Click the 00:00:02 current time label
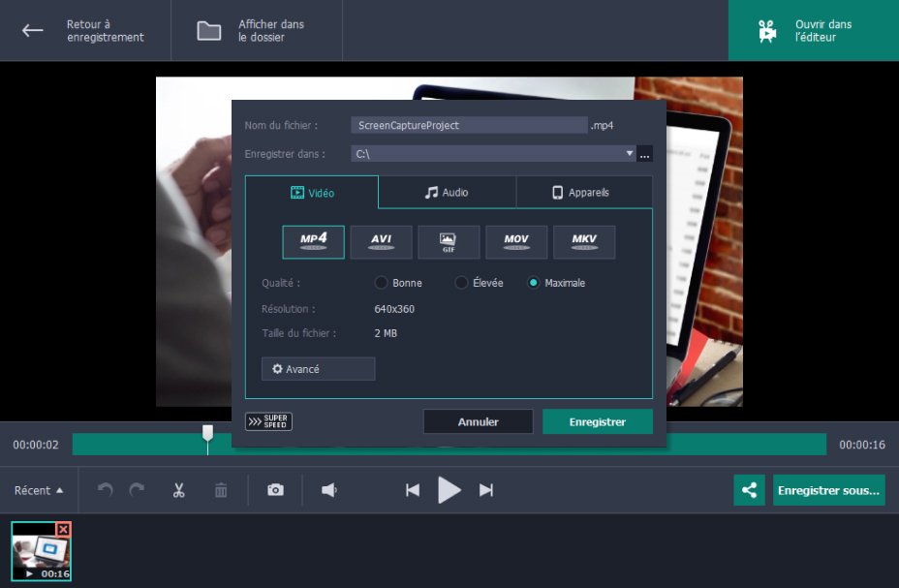Viewport: 899px width, 588px height. pos(36,445)
